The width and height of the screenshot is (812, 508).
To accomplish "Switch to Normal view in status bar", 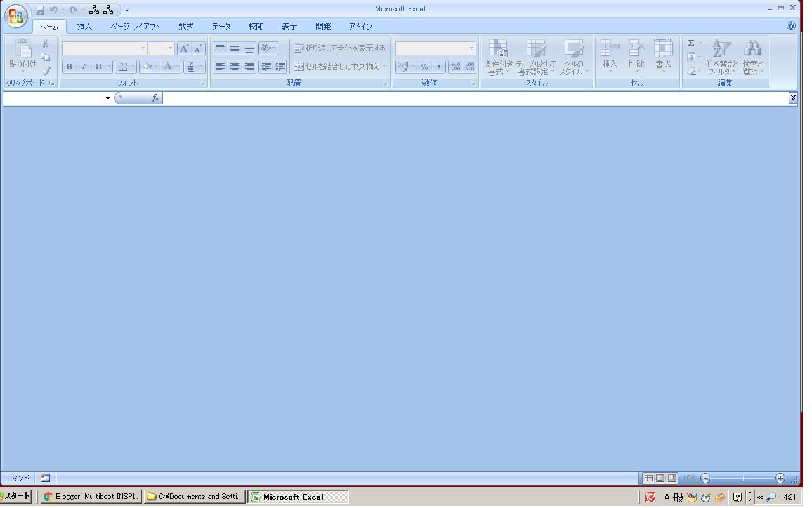I will (648, 478).
